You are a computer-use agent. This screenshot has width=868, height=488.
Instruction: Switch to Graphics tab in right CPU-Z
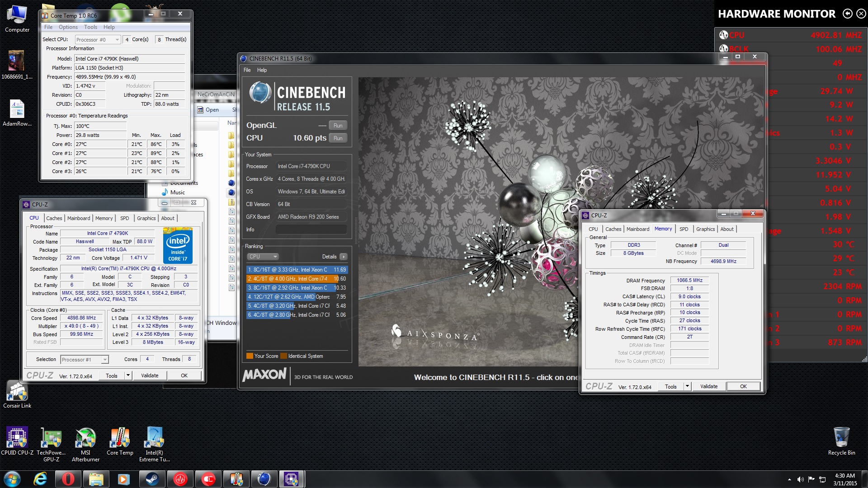tap(705, 229)
